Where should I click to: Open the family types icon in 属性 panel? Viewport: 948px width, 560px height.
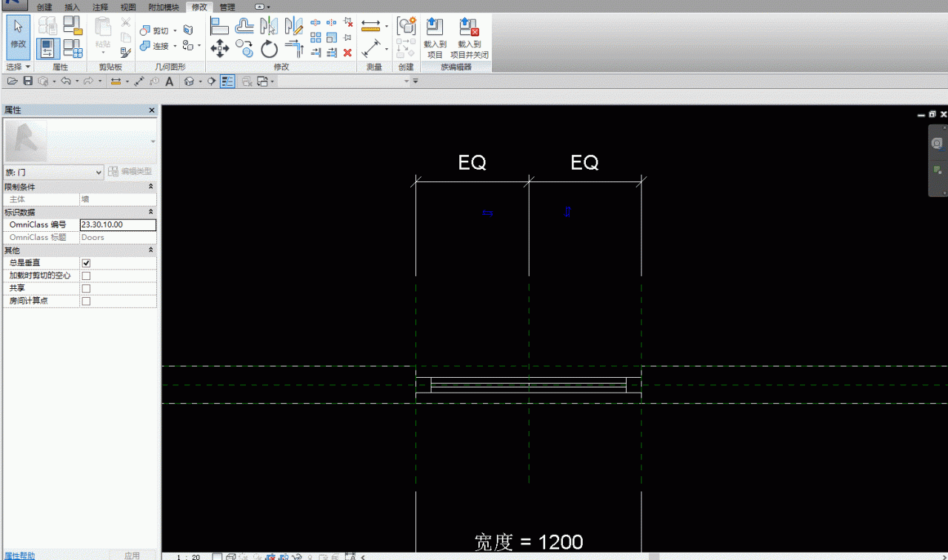pyautogui.click(x=73, y=49)
